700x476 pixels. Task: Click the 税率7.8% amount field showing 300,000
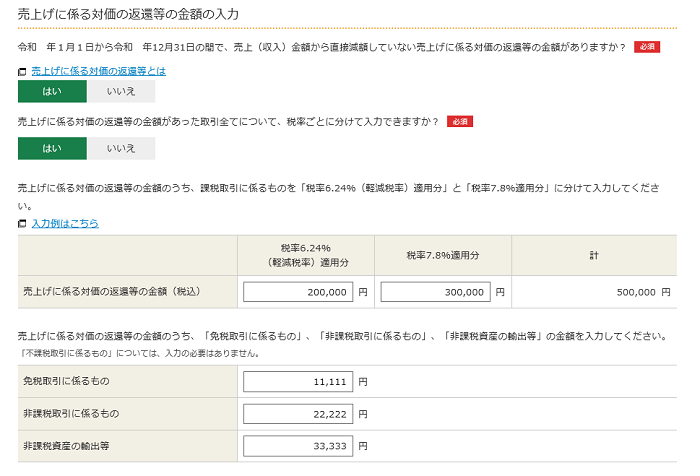coord(435,292)
